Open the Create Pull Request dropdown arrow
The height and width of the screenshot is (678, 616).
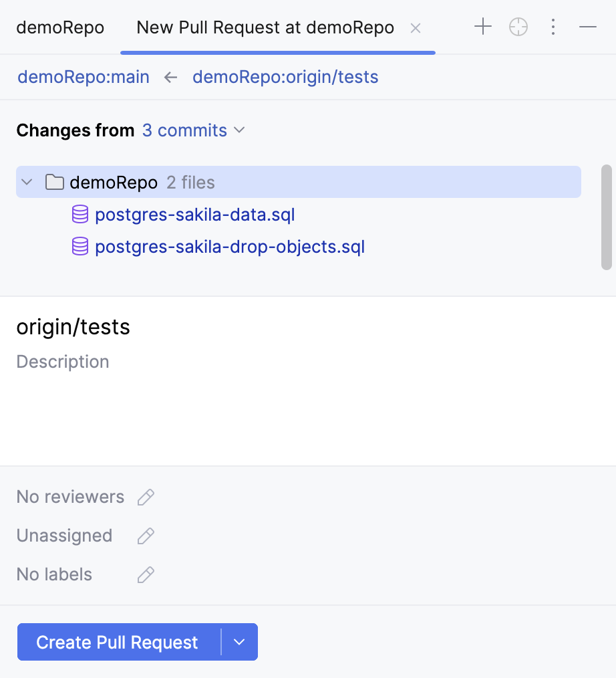click(239, 642)
